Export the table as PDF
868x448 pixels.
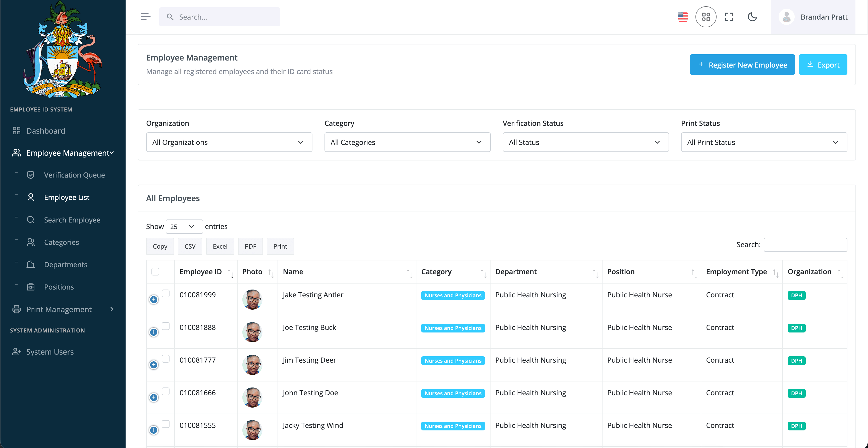(250, 246)
